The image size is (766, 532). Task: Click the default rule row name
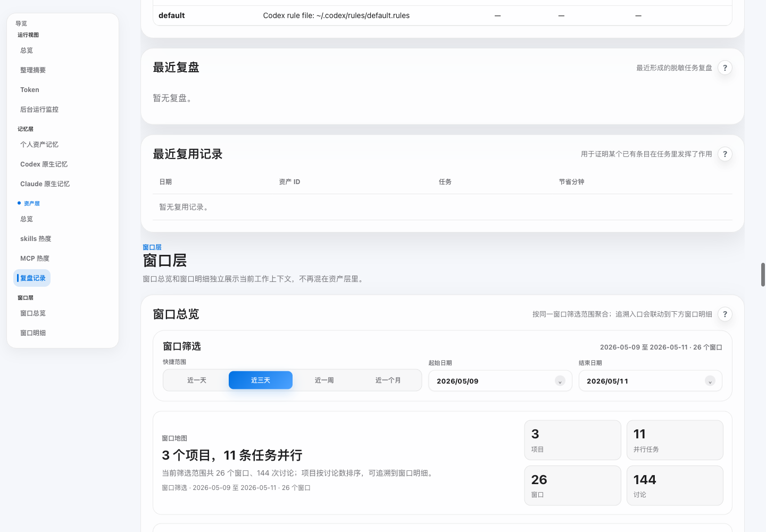[172, 15]
